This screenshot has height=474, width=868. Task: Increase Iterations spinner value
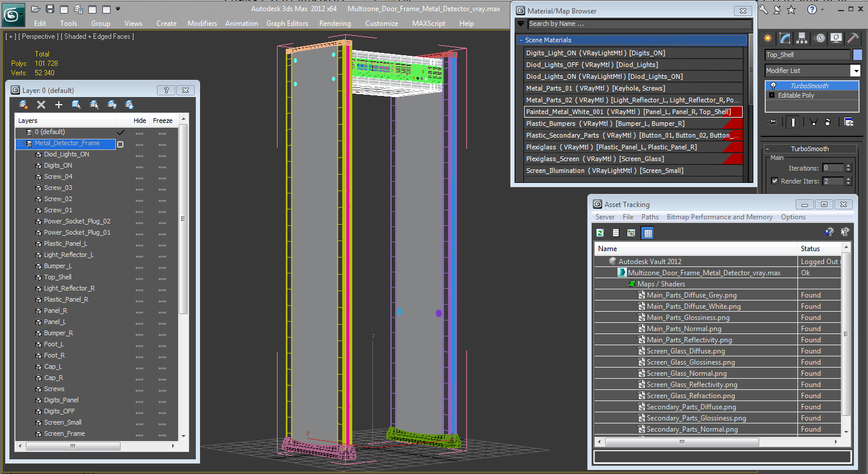point(848,166)
